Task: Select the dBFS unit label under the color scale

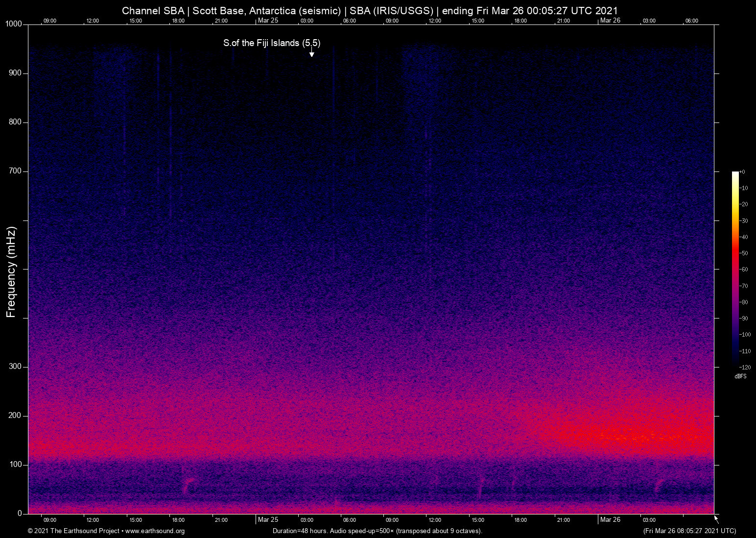Action: 740,376
